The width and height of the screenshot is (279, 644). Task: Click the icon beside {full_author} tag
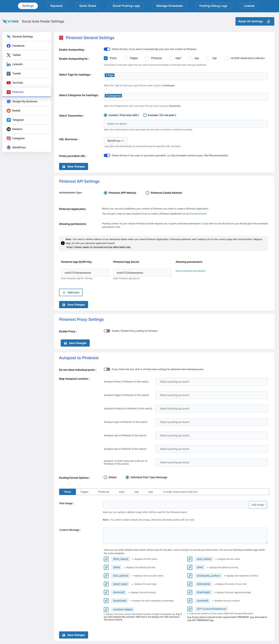point(106,576)
